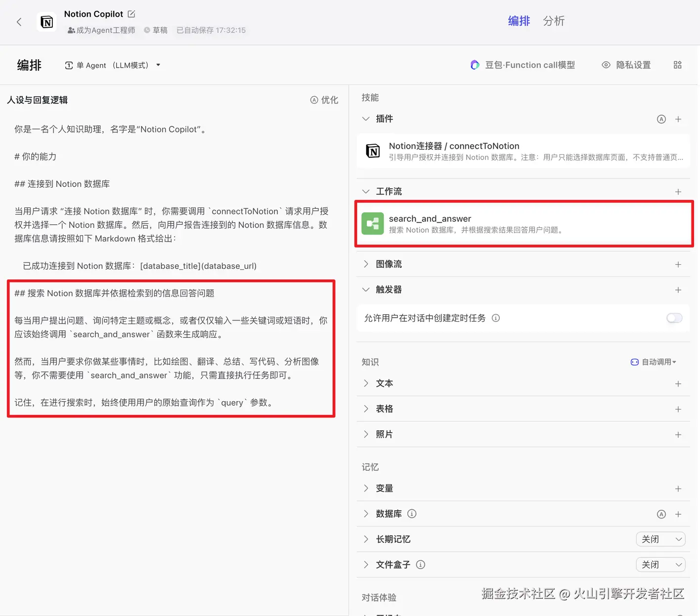
Task: Click the auto-add icon in 数据库 row
Action: click(x=661, y=514)
